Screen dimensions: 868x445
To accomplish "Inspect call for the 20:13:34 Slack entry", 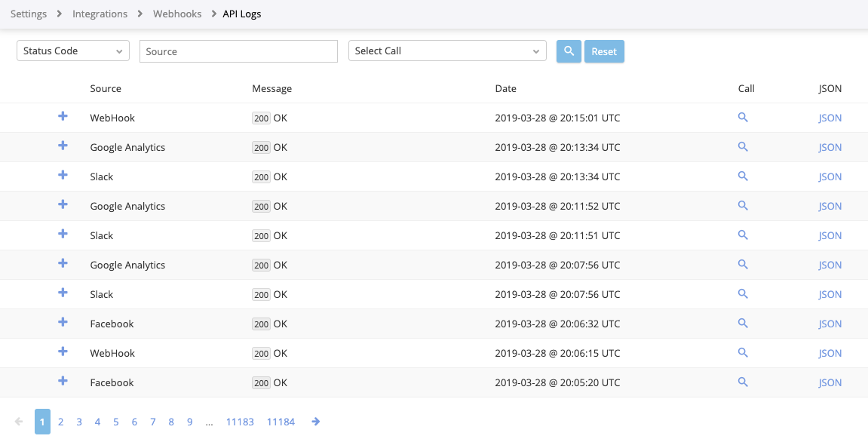I will click(x=743, y=176).
